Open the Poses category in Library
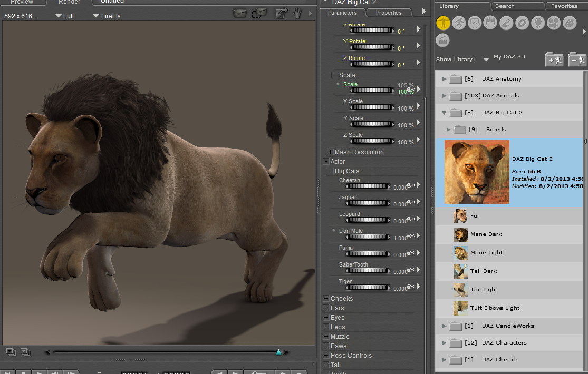Viewport: 588px width, 374px height. 459,23
